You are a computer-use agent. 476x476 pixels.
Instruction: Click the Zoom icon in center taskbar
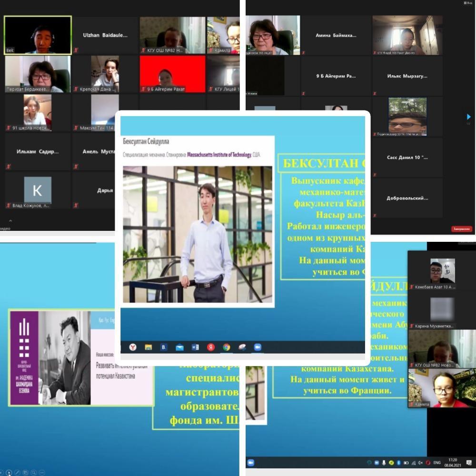coord(258,347)
